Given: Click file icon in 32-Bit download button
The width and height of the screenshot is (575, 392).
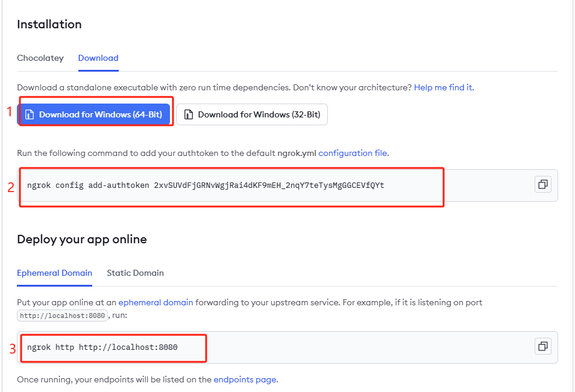Looking at the screenshot, I should click(189, 114).
